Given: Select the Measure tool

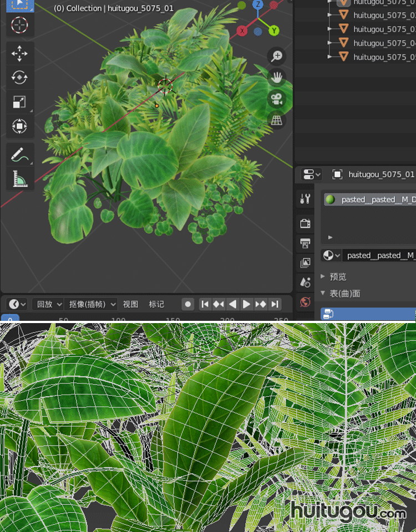Looking at the screenshot, I should coord(19,178).
